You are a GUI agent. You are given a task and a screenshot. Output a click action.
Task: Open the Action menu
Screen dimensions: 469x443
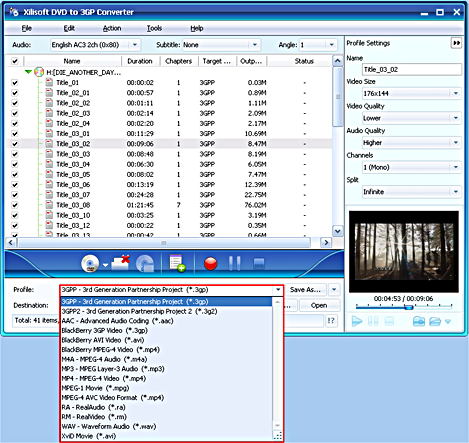point(112,28)
